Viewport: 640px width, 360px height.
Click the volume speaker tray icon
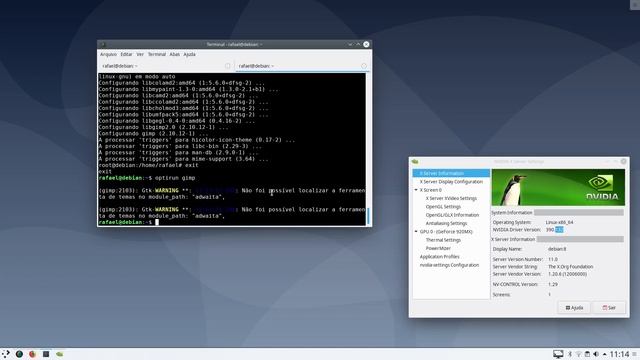point(596,354)
